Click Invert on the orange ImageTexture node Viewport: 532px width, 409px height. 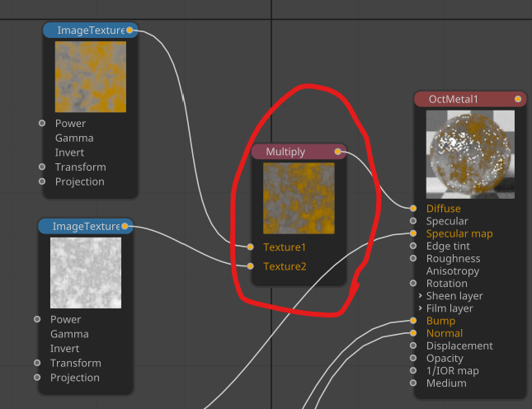pyautogui.click(x=69, y=153)
